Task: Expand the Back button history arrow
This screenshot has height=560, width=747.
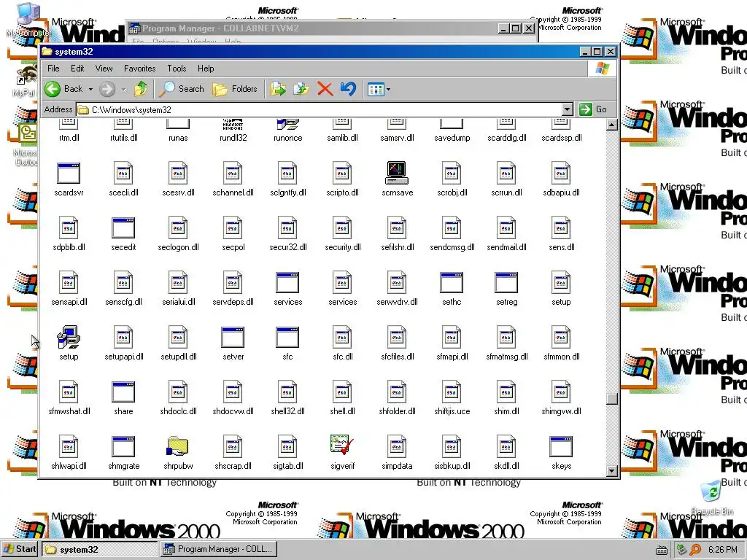Action: pyautogui.click(x=90, y=89)
